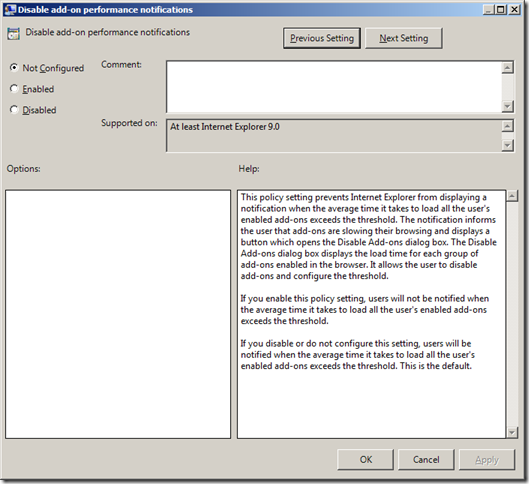529x484 pixels.
Task: Click the Help pane scroll down arrow
Action: (512, 432)
